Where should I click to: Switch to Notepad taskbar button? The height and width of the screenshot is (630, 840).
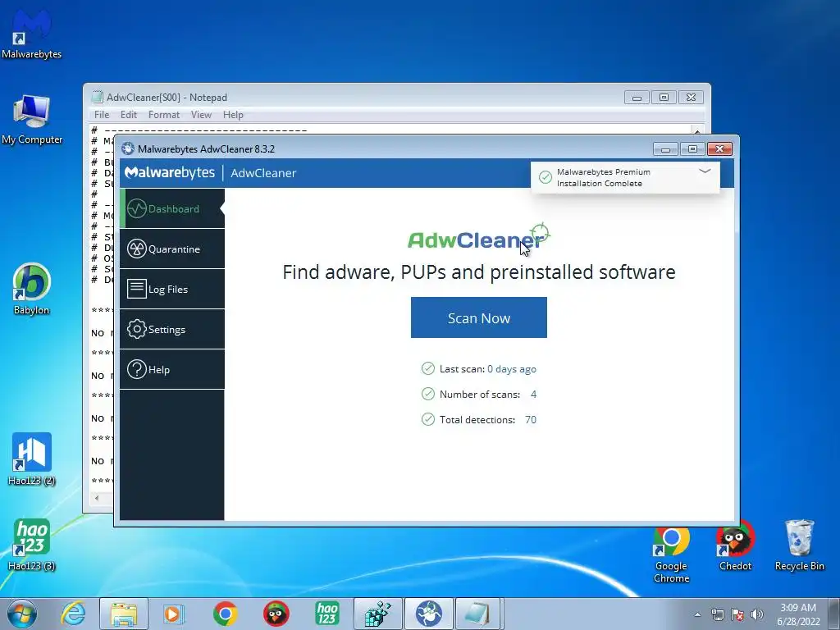[477, 614]
